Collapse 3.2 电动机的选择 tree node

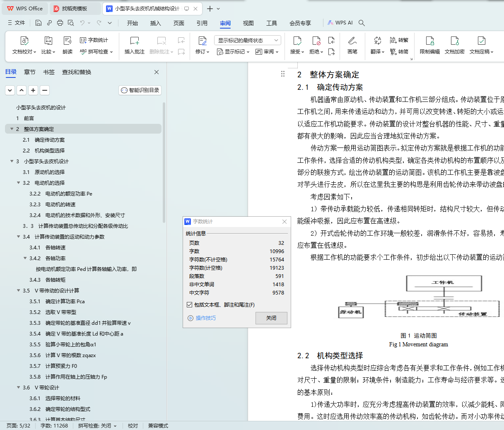pos(18,183)
